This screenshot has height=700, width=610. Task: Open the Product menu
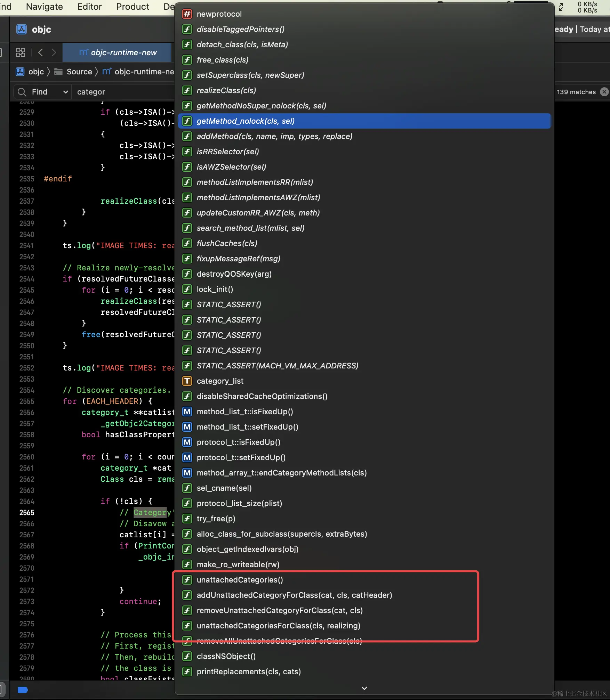pos(133,7)
